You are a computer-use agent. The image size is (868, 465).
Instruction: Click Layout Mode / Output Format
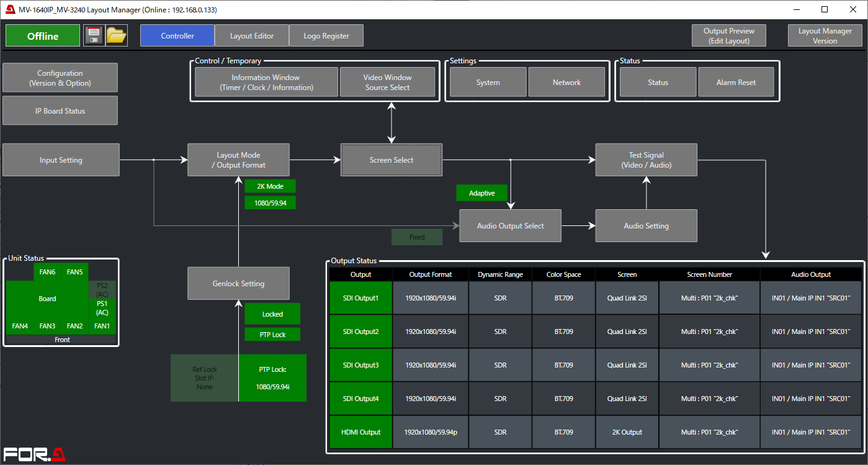tap(238, 160)
